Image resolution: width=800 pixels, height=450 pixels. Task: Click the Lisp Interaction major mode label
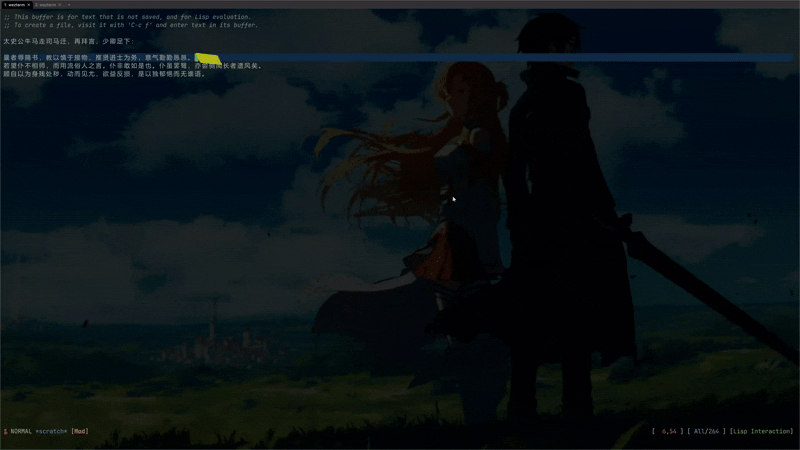coord(761,431)
